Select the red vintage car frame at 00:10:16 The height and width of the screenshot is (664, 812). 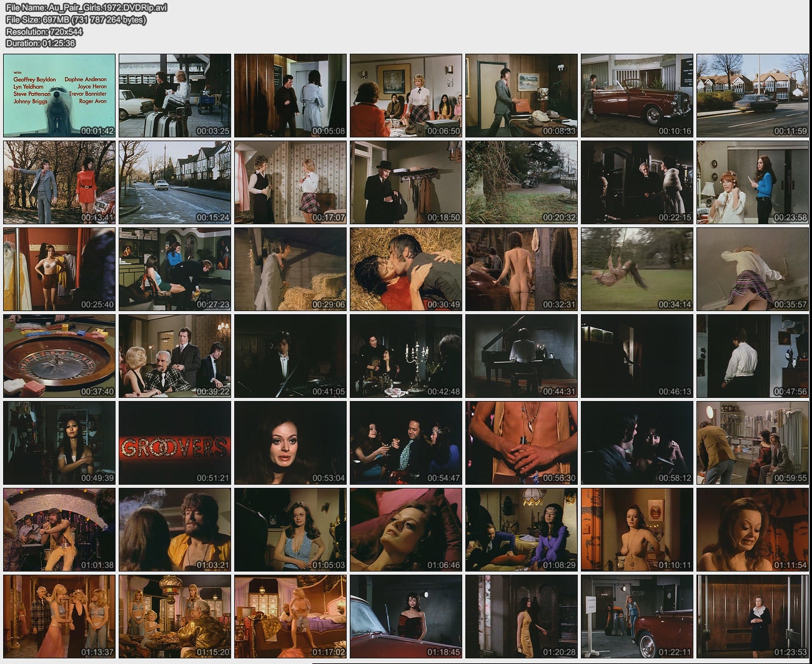click(636, 96)
